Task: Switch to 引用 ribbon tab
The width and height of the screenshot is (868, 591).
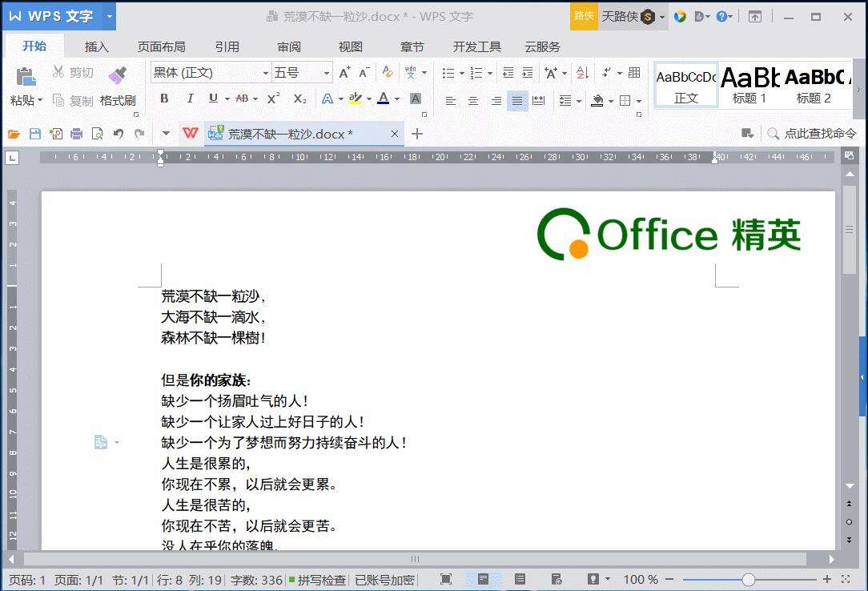Action: point(227,47)
